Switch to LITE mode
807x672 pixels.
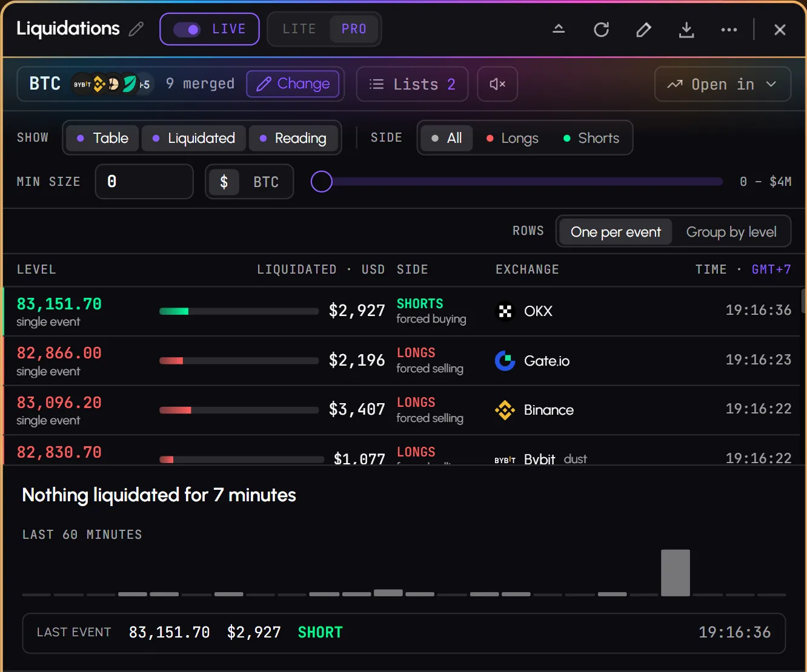(x=299, y=29)
